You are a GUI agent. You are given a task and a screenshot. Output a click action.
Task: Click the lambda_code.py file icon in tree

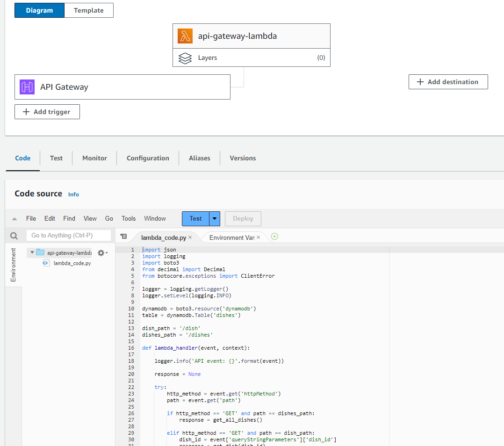pos(46,263)
